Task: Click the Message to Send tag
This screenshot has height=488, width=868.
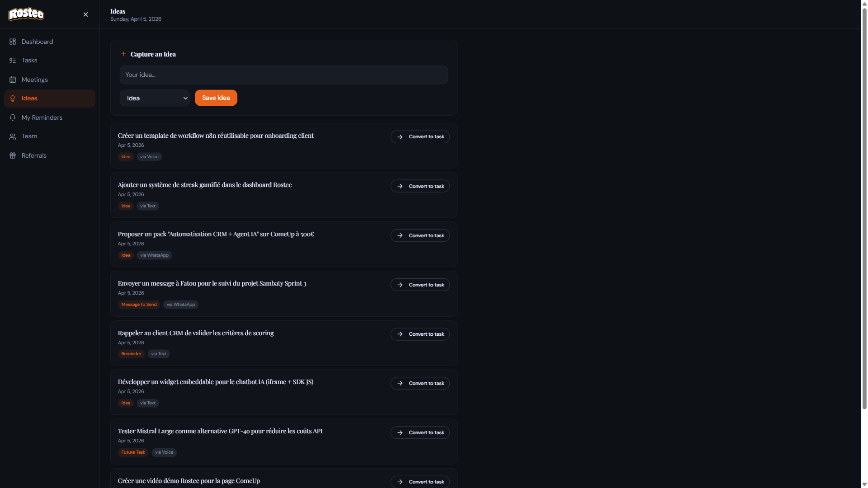Action: click(139, 305)
